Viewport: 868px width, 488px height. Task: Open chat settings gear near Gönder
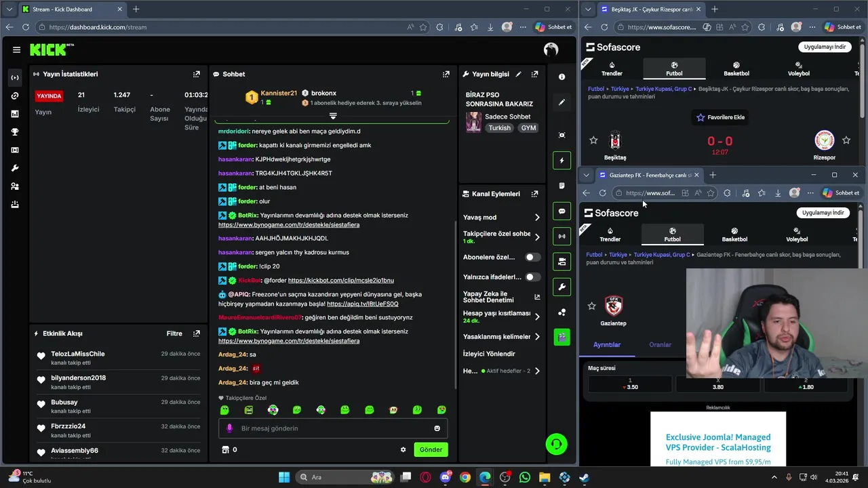[x=403, y=449]
